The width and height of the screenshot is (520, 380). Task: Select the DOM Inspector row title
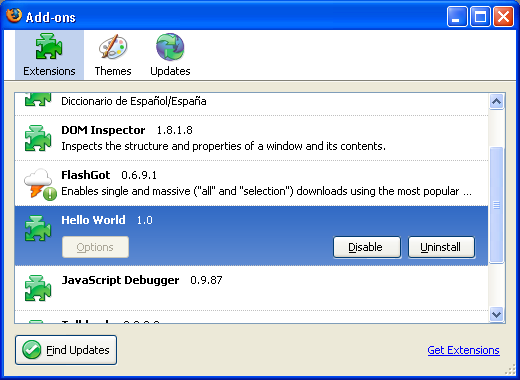(103, 130)
